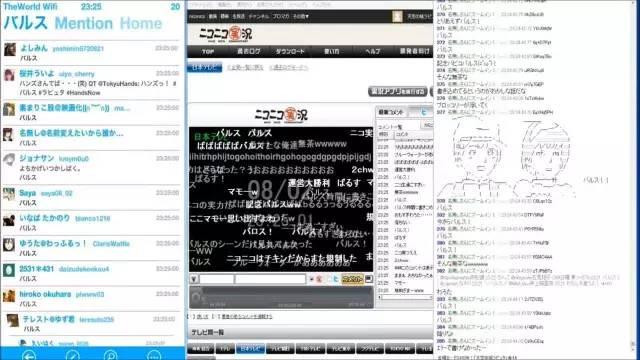Viewport: 640px width, 360px height.
Task: Open the 2531*431 user avatar
Action: (9, 270)
